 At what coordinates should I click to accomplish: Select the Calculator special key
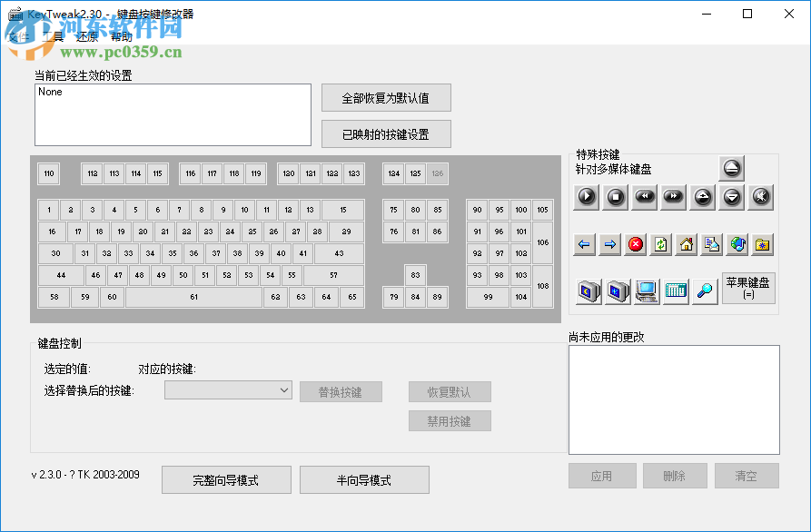[x=676, y=291]
